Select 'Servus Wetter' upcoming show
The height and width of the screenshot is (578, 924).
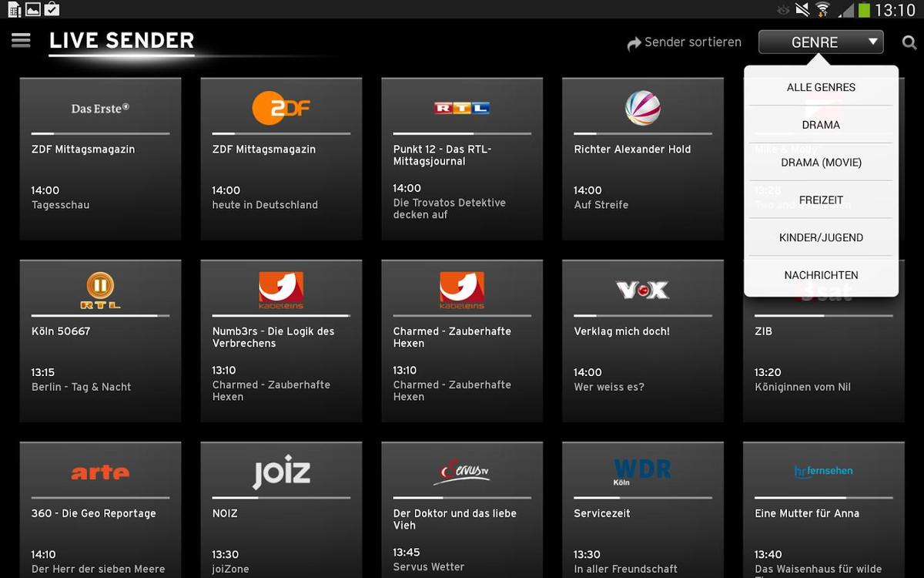428,567
